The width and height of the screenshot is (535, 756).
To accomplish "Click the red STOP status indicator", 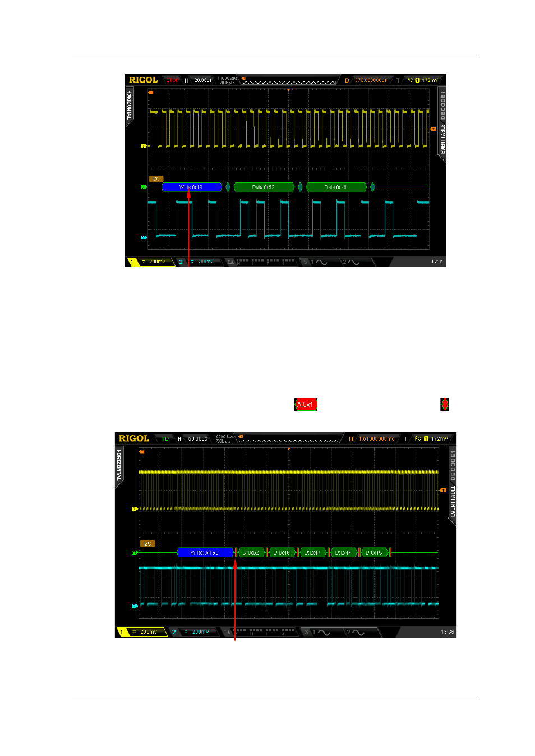I will 172,80.
